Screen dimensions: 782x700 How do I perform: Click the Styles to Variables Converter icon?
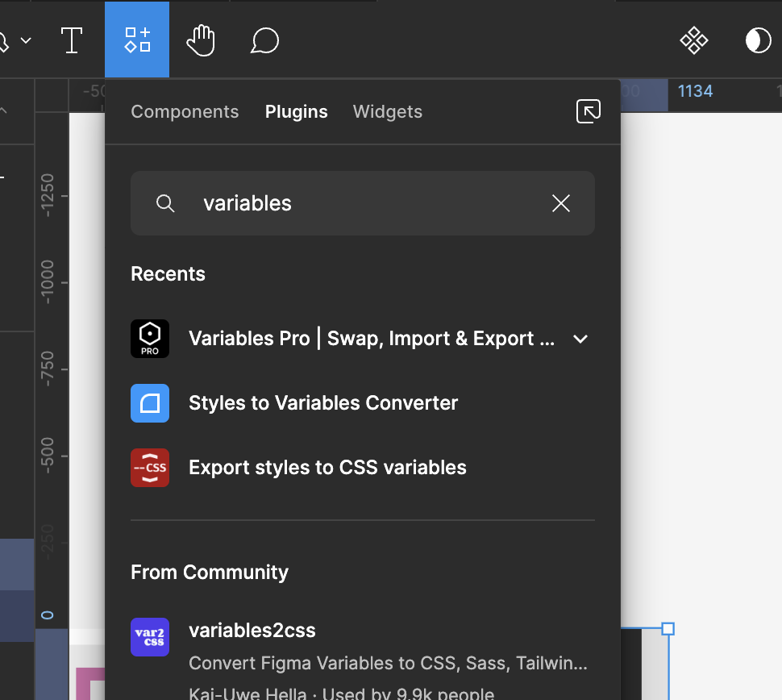point(150,403)
